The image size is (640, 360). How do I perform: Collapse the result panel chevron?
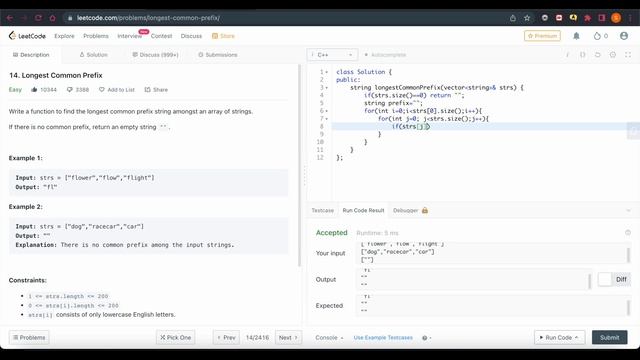(x=628, y=210)
